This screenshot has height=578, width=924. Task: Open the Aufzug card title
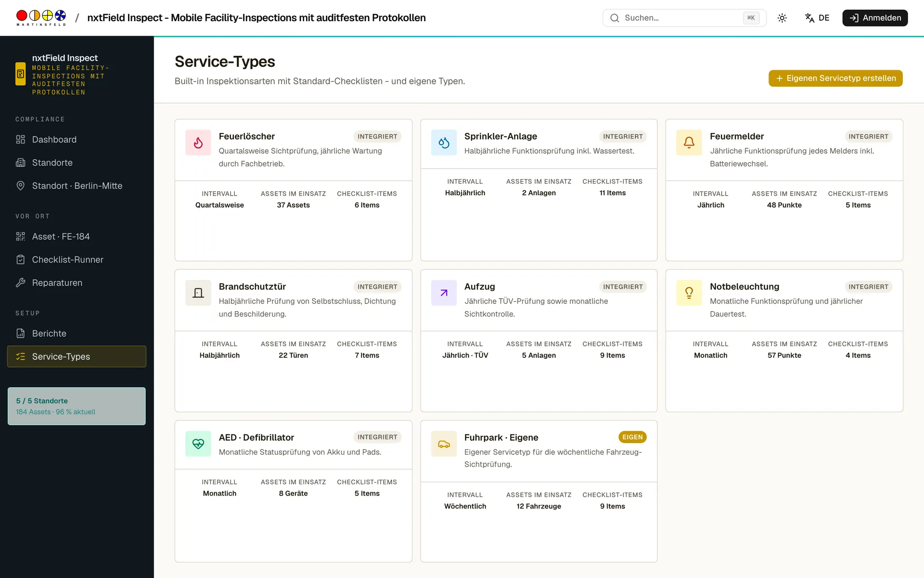pos(479,287)
